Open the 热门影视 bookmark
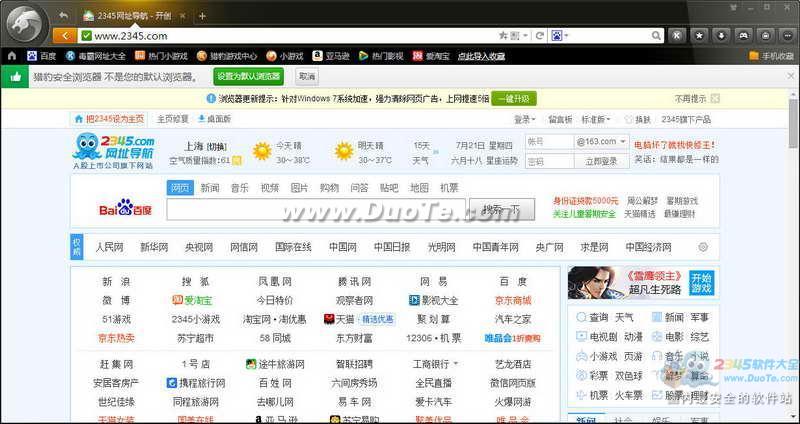 (381, 56)
